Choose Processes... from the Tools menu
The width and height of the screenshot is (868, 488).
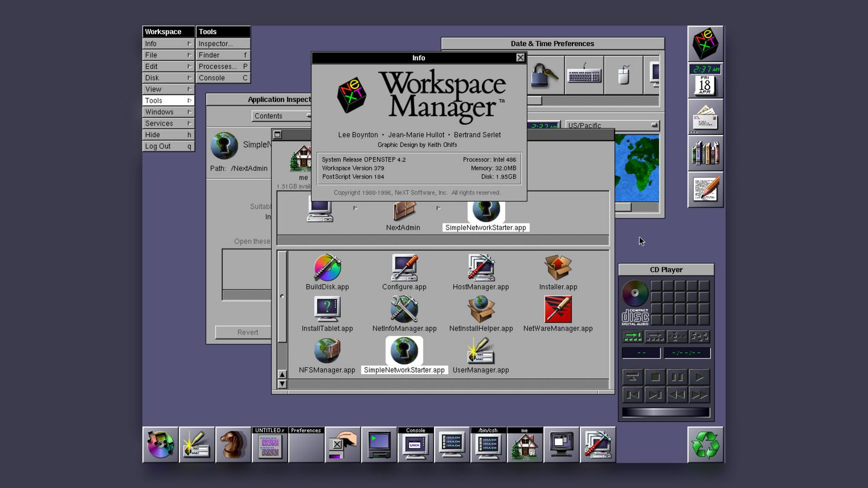point(223,66)
